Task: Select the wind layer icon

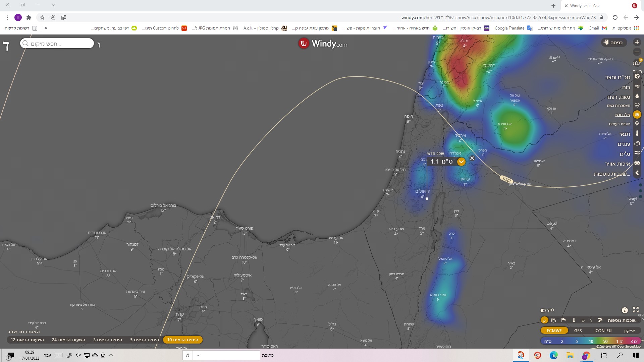Action: pyautogui.click(x=637, y=87)
